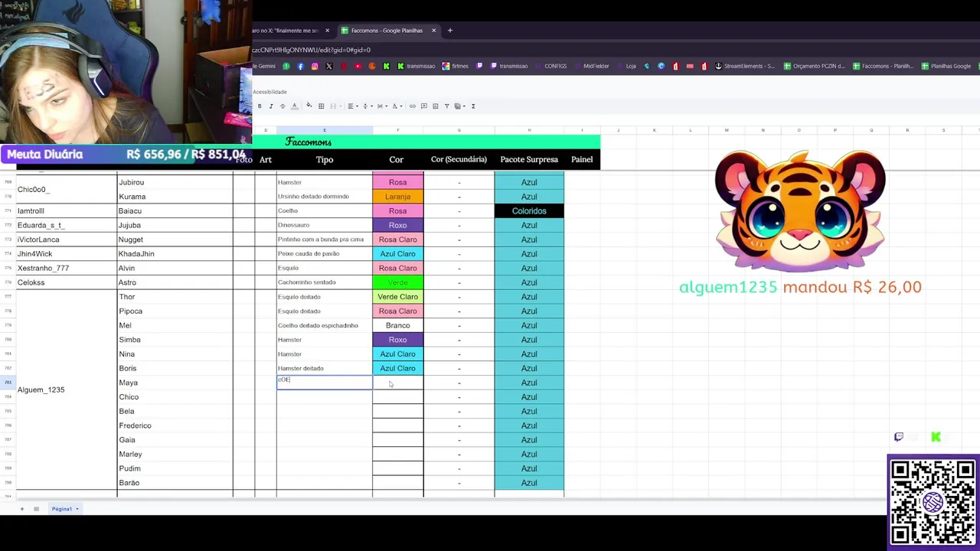The image size is (980, 551).
Task: Click the insert comment icon
Action: click(x=424, y=106)
